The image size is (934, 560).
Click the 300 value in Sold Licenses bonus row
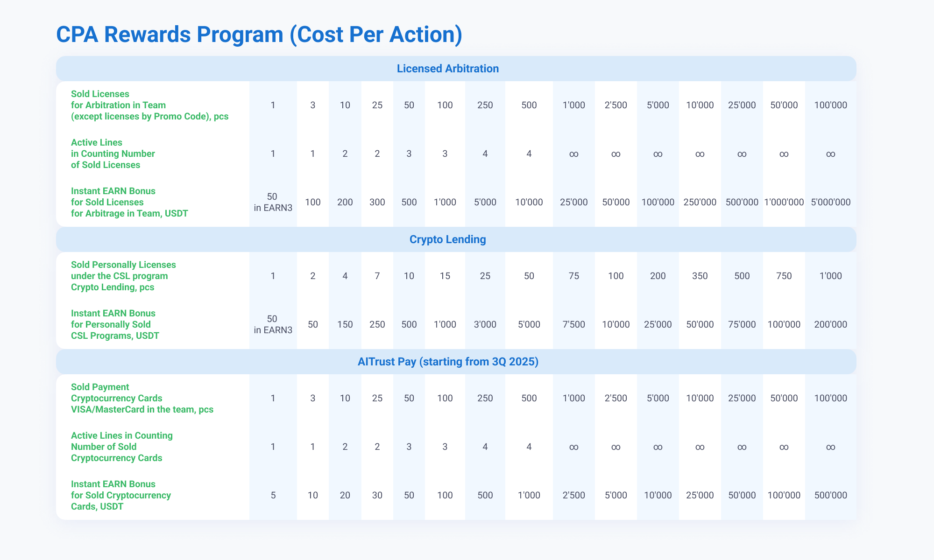coord(377,202)
